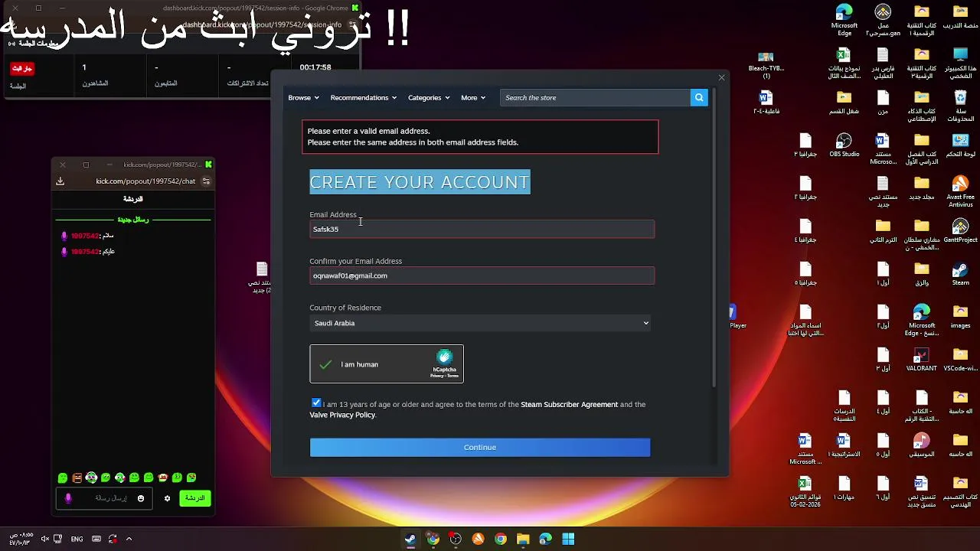Select the Microsoft Edge icon at desktop top
This screenshot has width=980, height=551.
(844, 21)
